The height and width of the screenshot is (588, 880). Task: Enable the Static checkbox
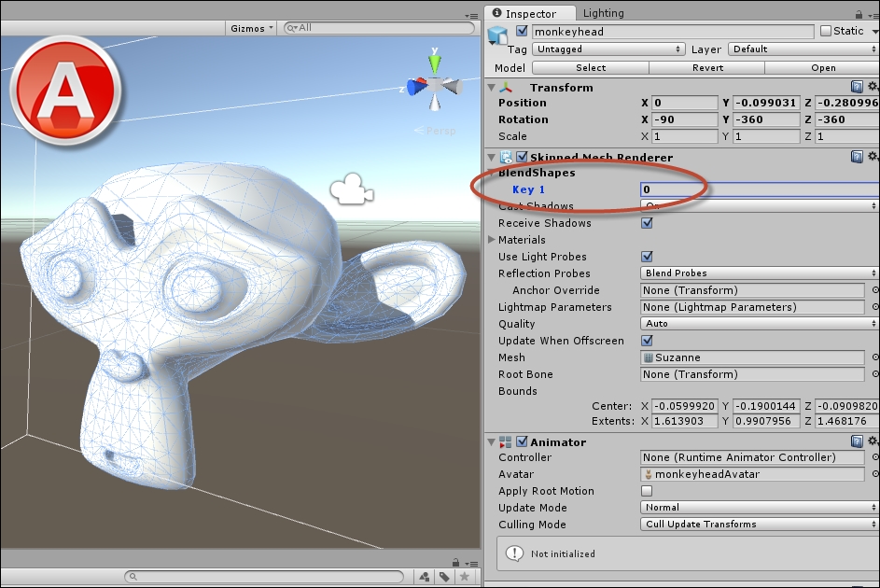[x=828, y=30]
